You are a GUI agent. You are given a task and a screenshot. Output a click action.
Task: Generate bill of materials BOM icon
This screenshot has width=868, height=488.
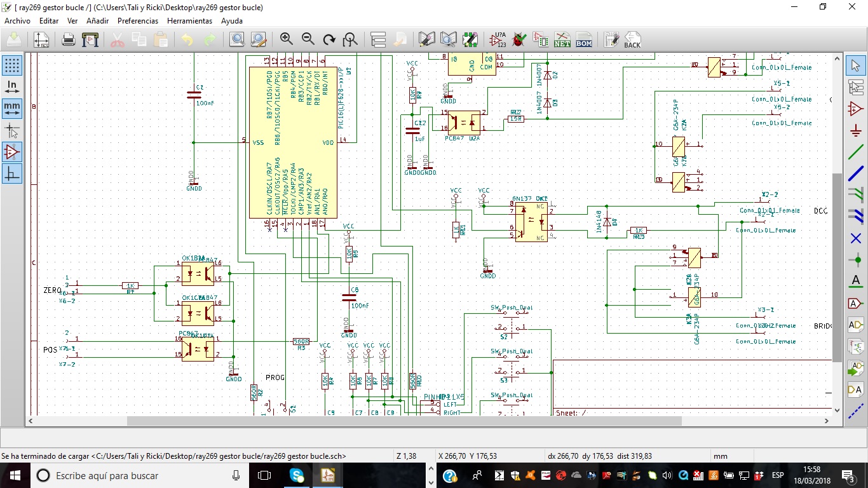(584, 39)
